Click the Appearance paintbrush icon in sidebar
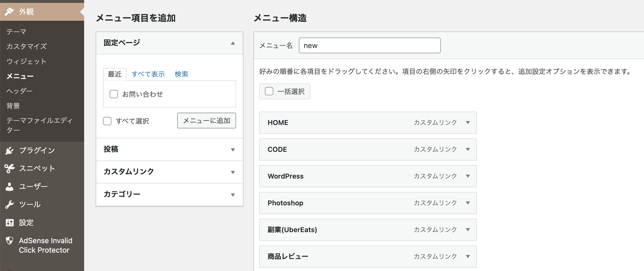Screen dimensions: 644x271 [x=9, y=12]
